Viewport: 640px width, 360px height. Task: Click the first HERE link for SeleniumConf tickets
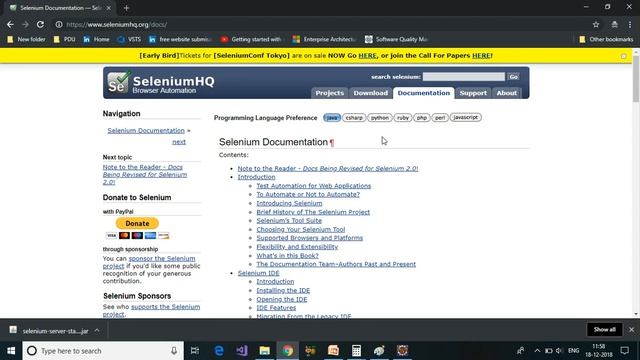click(367, 56)
